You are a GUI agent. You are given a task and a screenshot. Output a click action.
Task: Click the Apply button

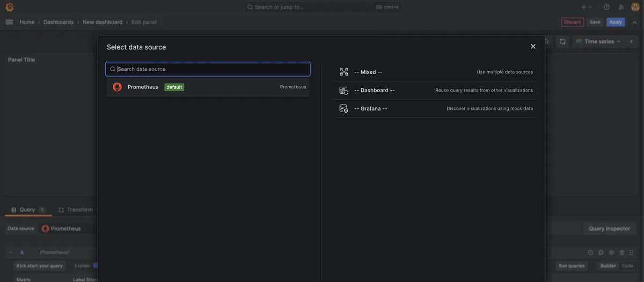coord(616,22)
